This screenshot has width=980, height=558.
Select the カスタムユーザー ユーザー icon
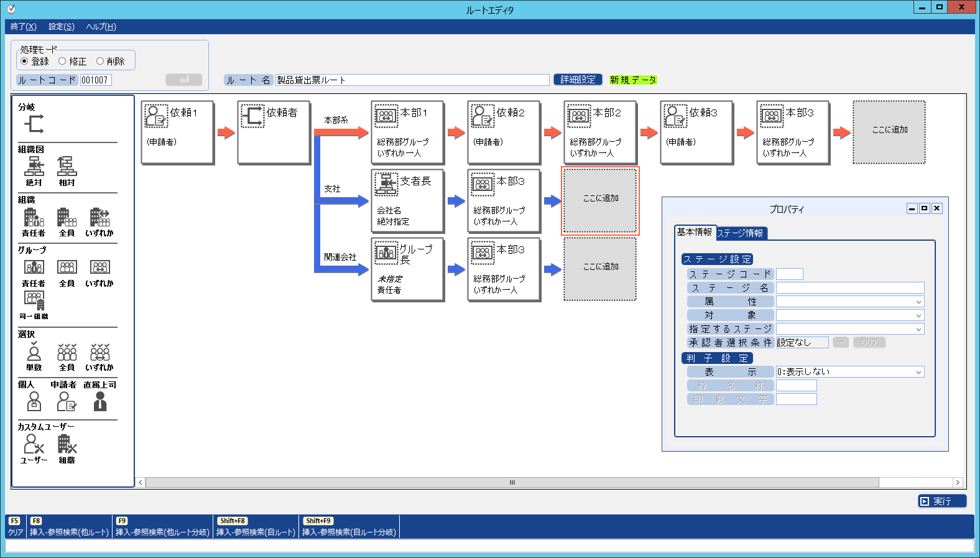[x=34, y=444]
